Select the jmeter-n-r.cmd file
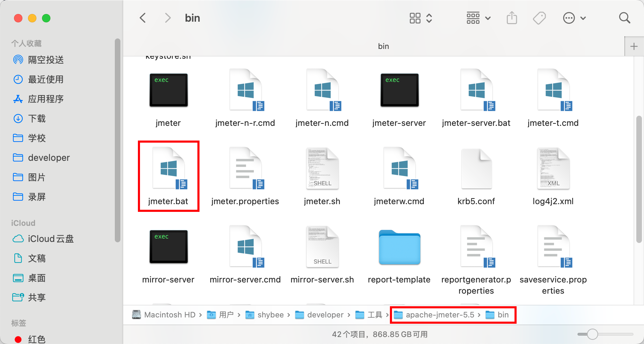This screenshot has height=344, width=644. click(245, 99)
